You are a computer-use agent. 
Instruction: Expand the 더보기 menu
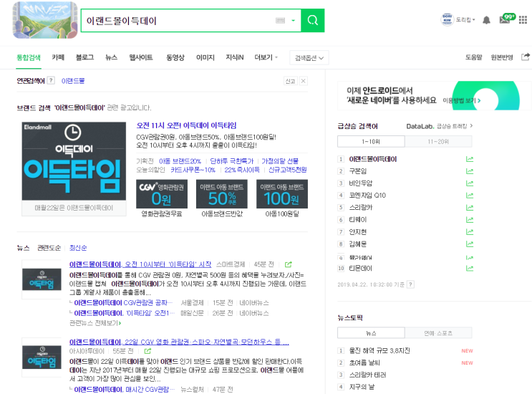tap(266, 57)
